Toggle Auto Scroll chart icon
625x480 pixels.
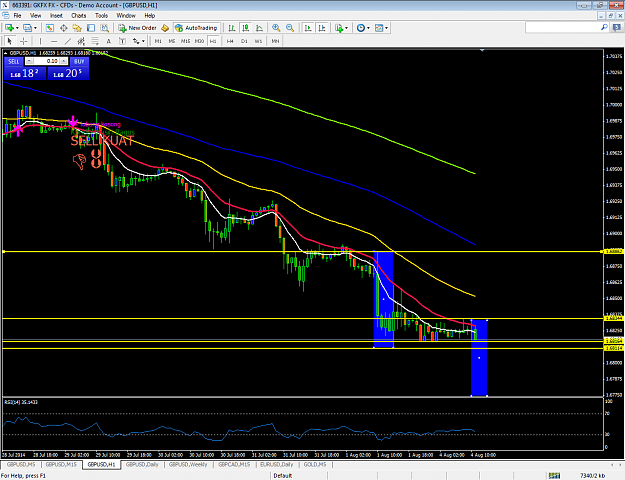point(308,28)
